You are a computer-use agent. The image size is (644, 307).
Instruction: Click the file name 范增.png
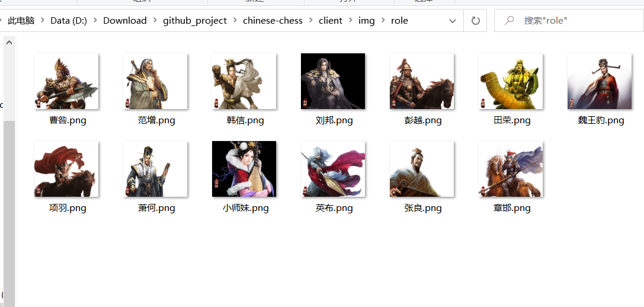point(156,120)
